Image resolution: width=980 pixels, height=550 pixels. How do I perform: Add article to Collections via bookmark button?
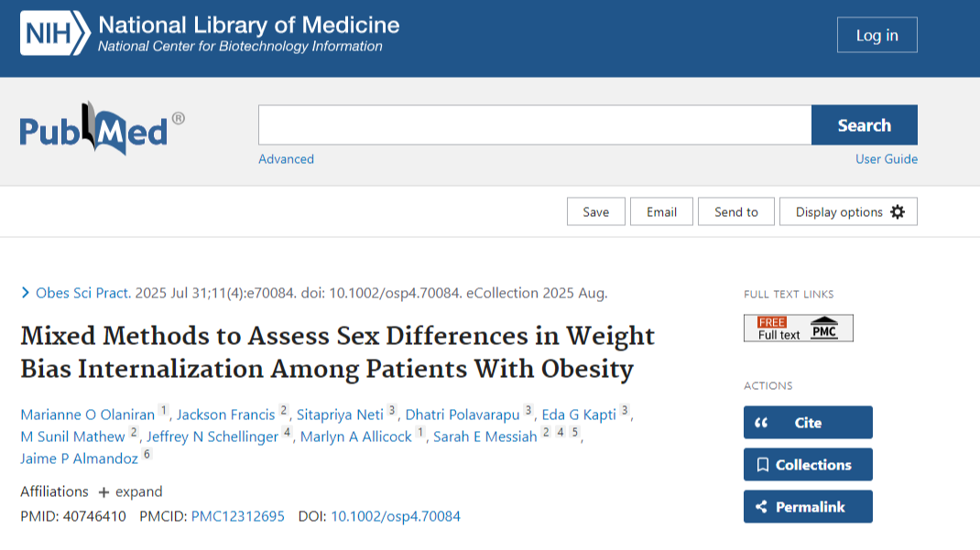pyautogui.click(x=807, y=465)
